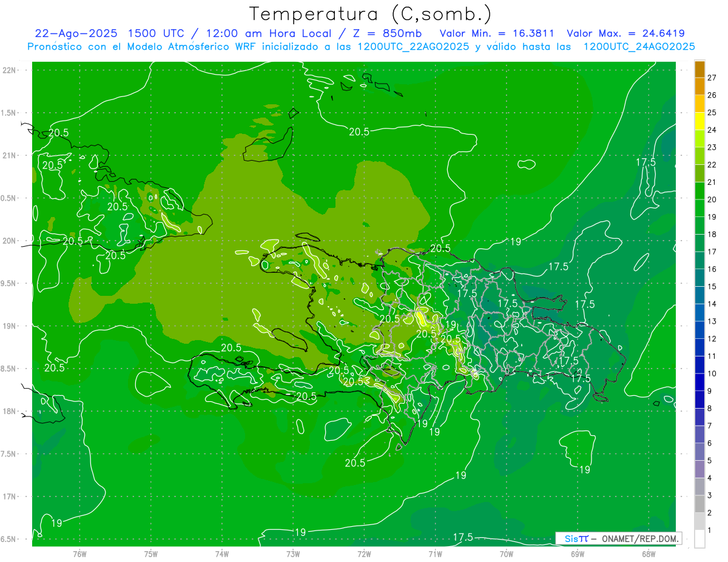This screenshot has width=728, height=562.
Task: Pick the brown-orange legend swatch above 27
Action: click(699, 69)
